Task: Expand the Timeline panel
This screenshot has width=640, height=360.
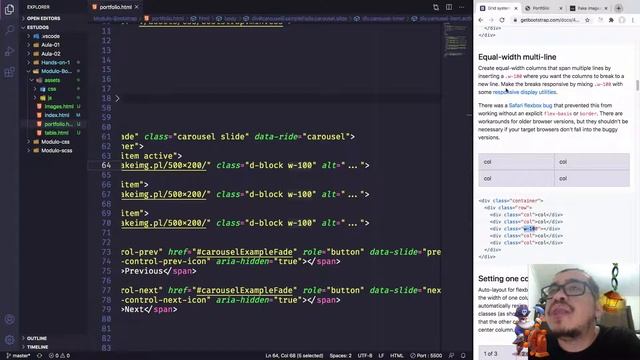Action: pyautogui.click(x=37, y=347)
